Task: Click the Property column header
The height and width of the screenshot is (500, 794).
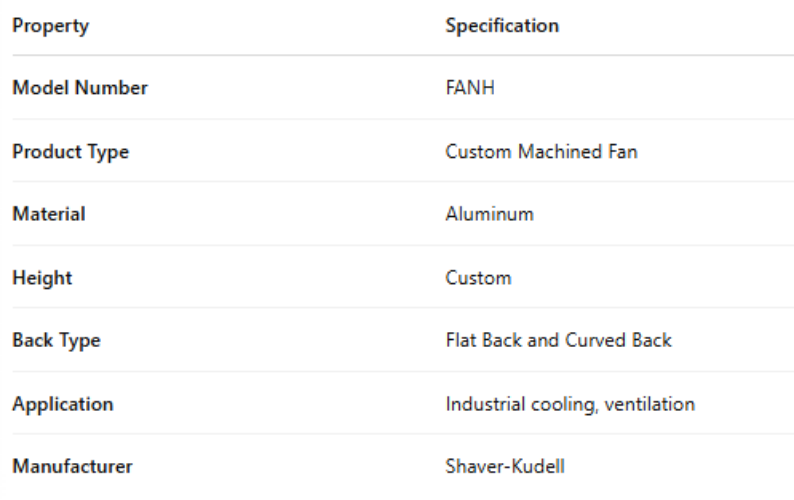Action: [49, 27]
